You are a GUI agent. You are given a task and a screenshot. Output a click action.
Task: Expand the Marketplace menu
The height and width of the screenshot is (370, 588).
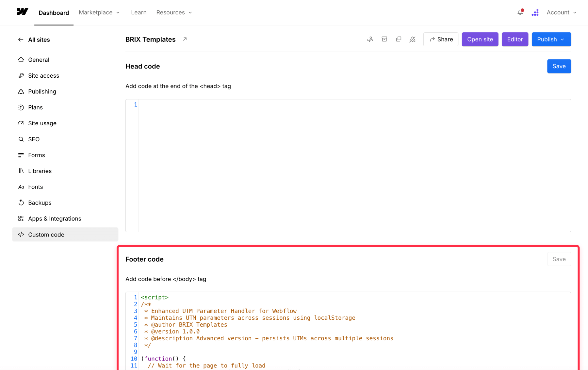click(x=99, y=12)
